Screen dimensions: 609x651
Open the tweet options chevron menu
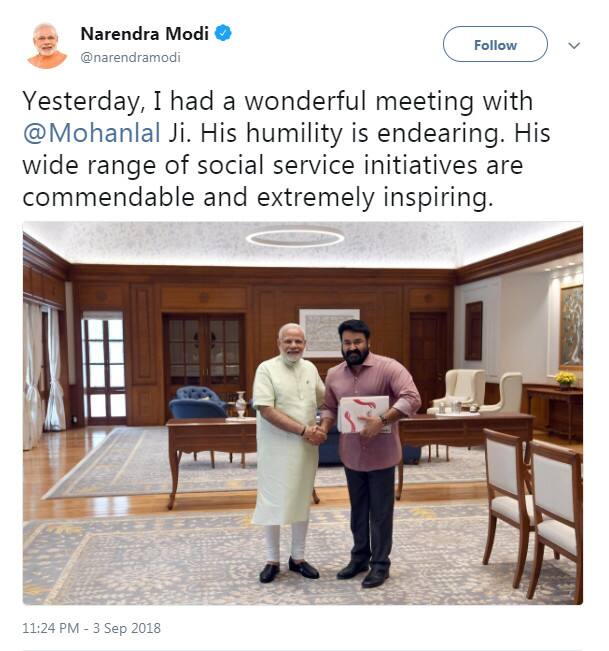pyautogui.click(x=574, y=45)
